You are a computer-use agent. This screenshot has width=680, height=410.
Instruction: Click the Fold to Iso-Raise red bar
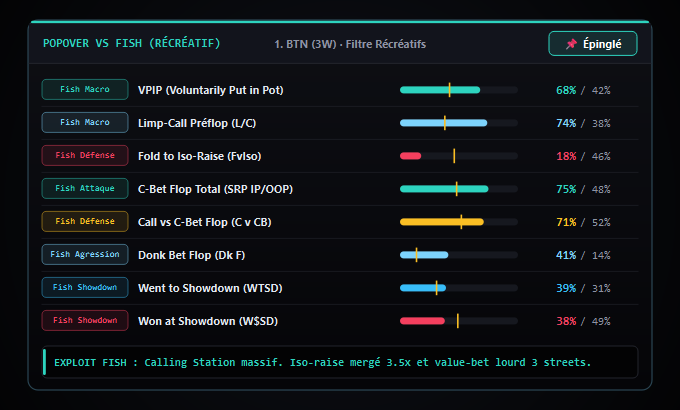pyautogui.click(x=410, y=156)
